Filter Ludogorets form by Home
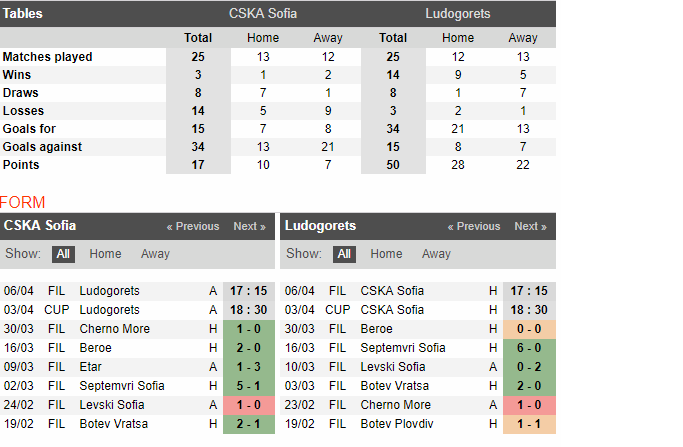 pyautogui.click(x=386, y=254)
